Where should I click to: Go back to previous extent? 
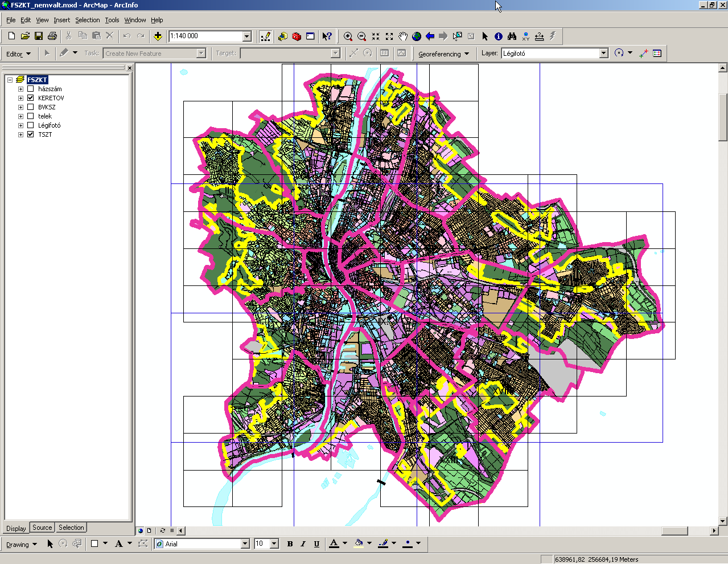[430, 36]
